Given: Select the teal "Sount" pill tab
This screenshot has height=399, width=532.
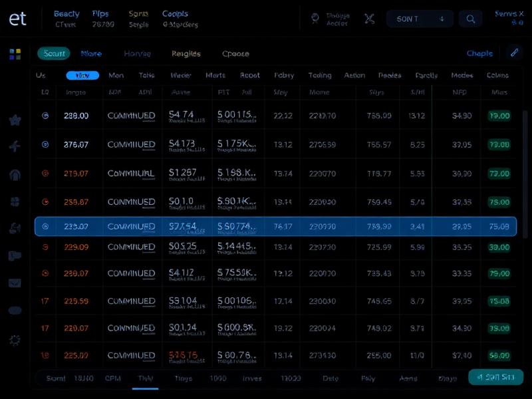Looking at the screenshot, I should (54, 54).
